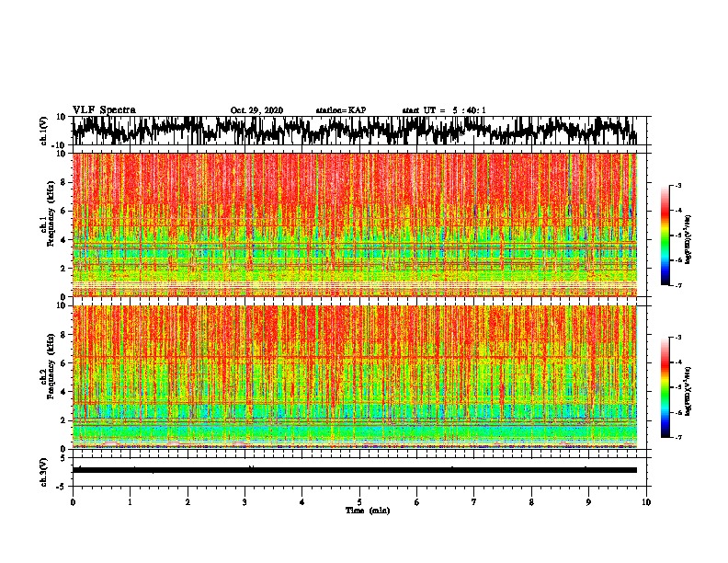Screen dimensions: 728x563
Task: Click the "-3" label on ch.1 color bar
Action: (678, 185)
